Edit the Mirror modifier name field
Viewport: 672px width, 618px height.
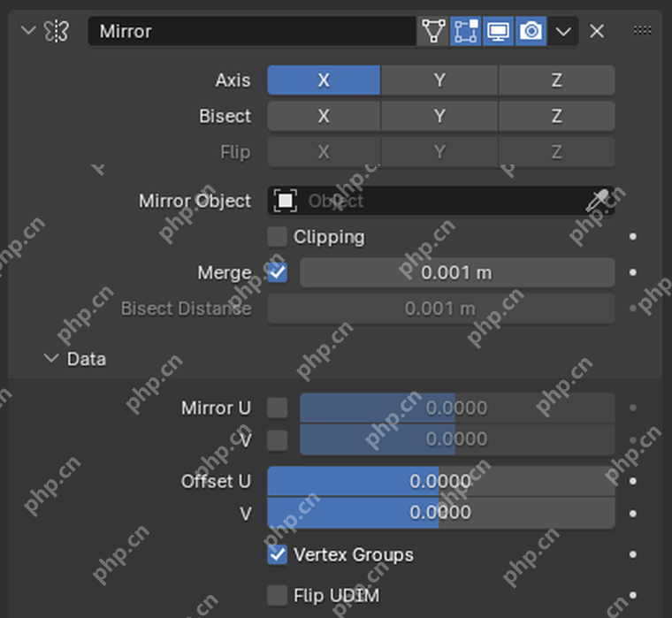252,31
